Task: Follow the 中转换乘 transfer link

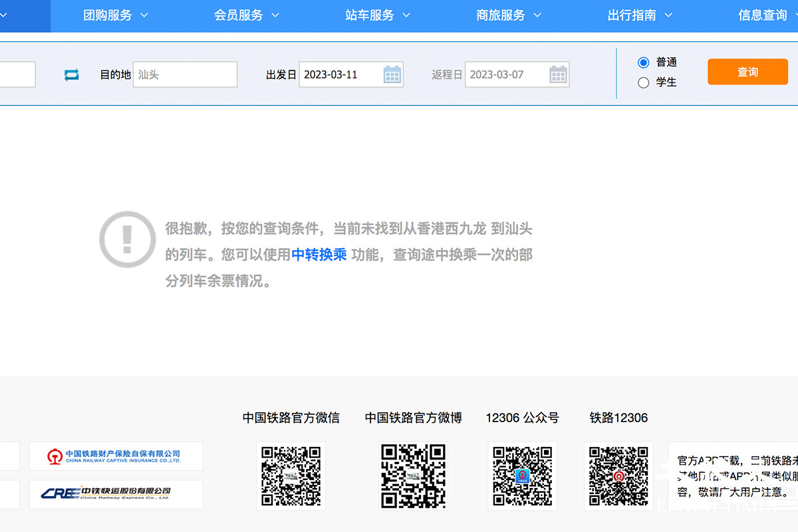Action: point(319,255)
